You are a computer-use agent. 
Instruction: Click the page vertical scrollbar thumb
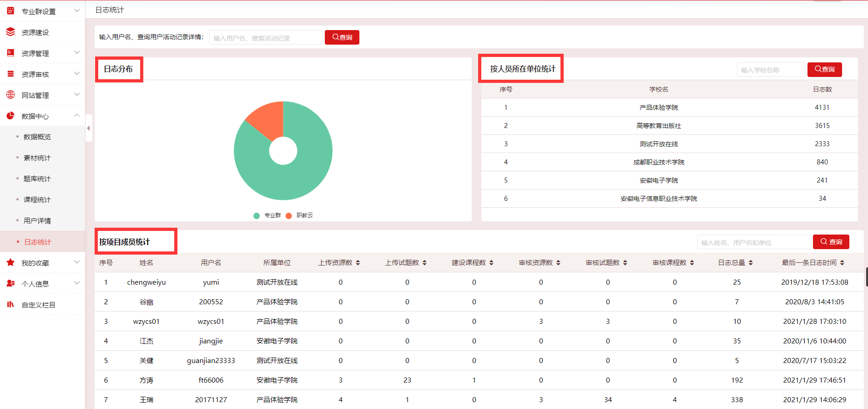(x=867, y=277)
